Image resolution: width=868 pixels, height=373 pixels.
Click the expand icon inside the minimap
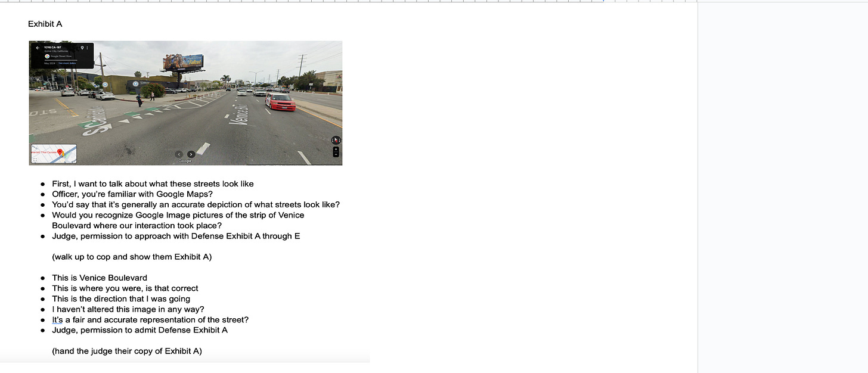pos(35,160)
